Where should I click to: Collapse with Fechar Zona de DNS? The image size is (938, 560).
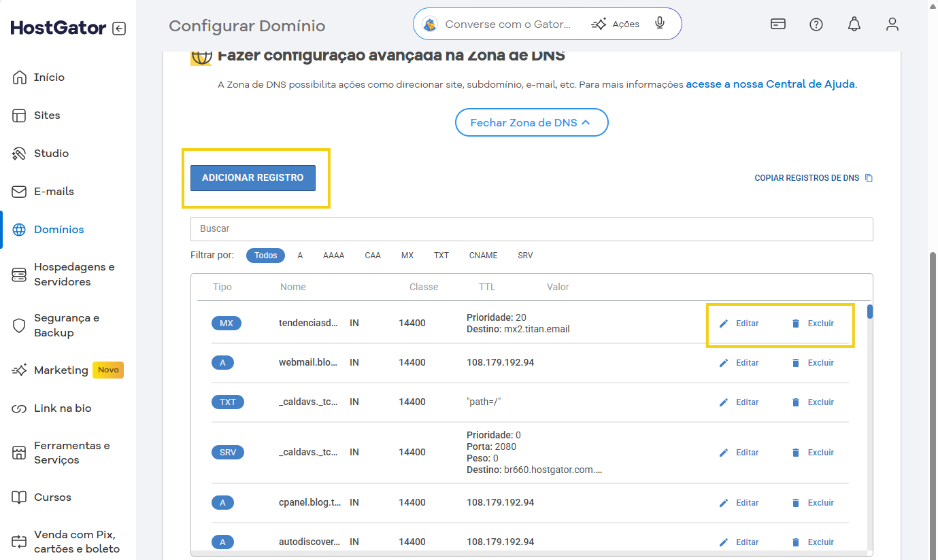(531, 122)
